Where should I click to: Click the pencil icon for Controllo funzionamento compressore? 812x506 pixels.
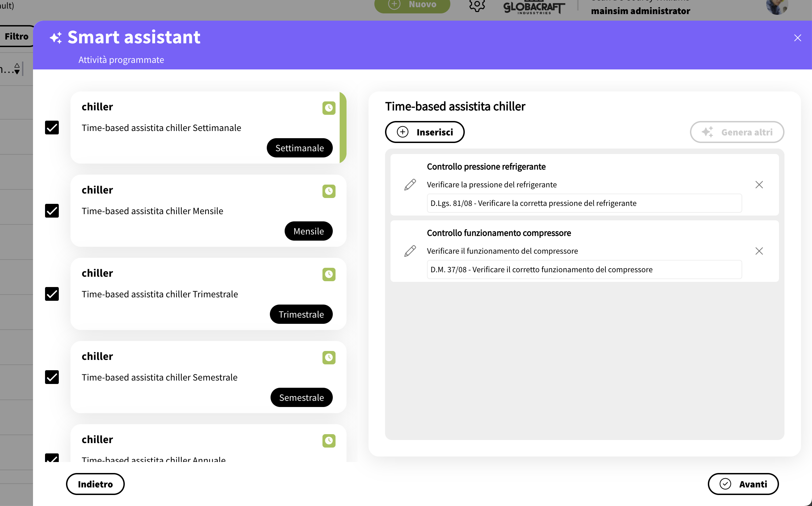[x=410, y=251]
